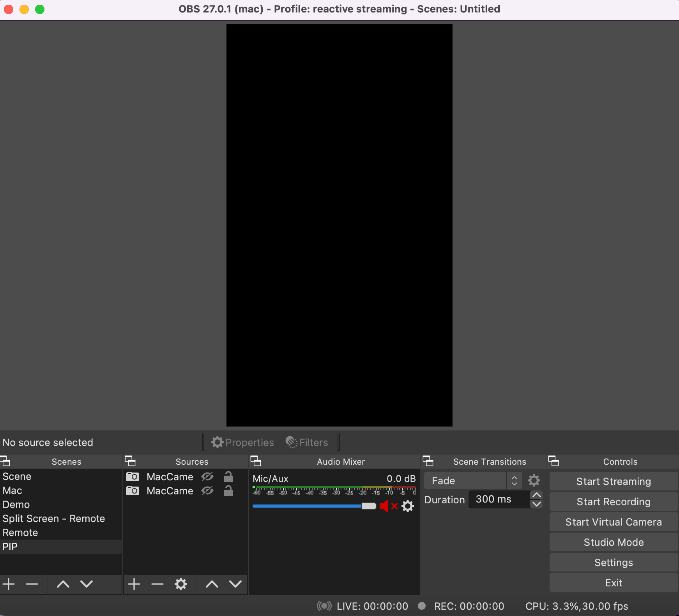
Task: Open source properties gear in Sources toolbar
Action: (181, 584)
